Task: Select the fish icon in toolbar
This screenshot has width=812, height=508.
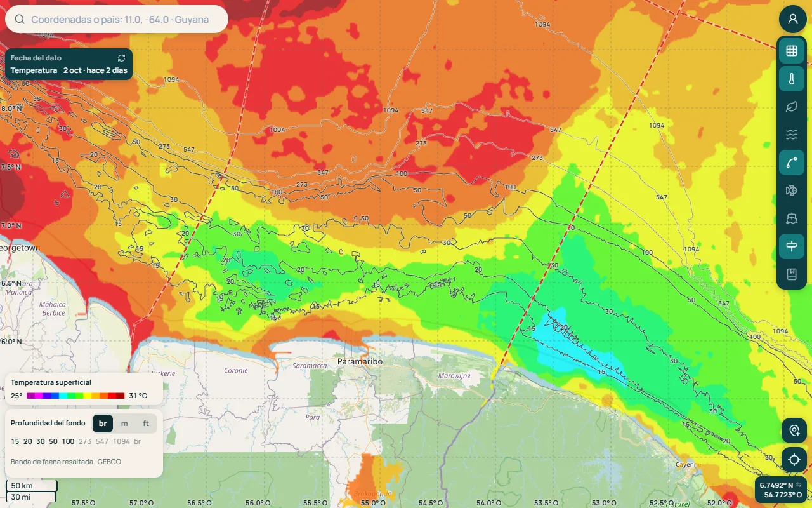Action: (792, 190)
